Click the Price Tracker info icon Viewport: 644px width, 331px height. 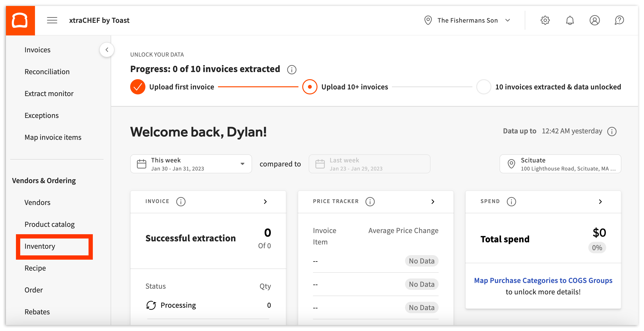pyautogui.click(x=370, y=202)
